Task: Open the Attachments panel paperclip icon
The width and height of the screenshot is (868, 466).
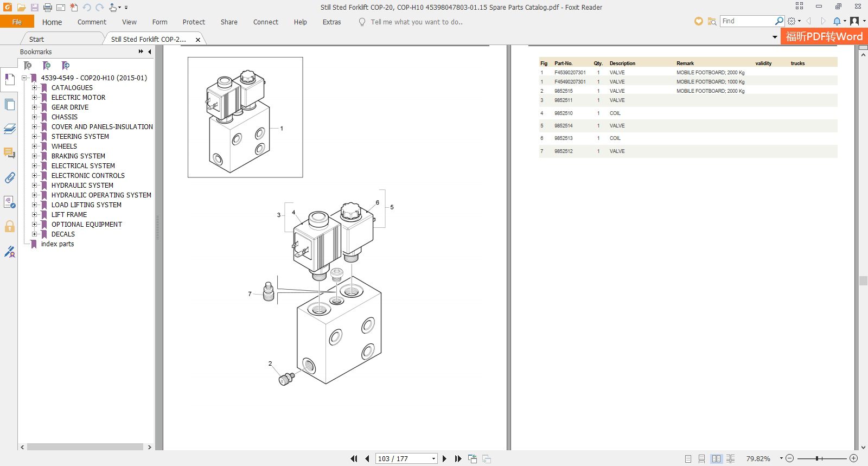Action: pyautogui.click(x=9, y=178)
